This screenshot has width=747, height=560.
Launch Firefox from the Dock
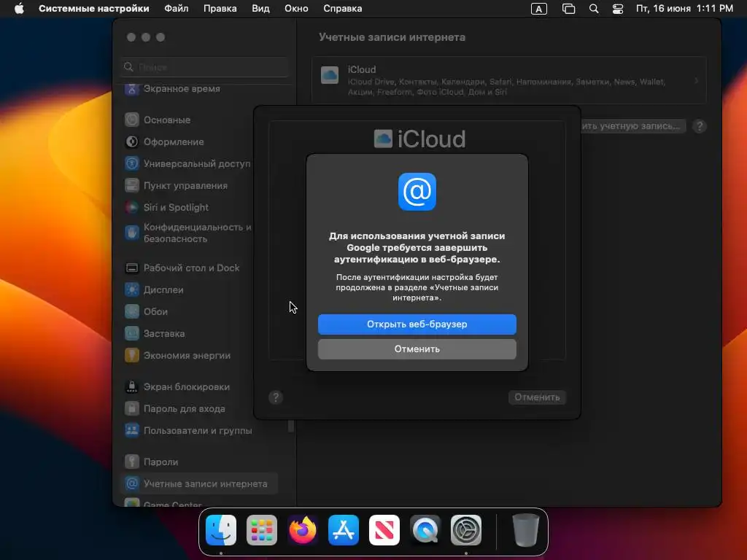click(x=303, y=530)
